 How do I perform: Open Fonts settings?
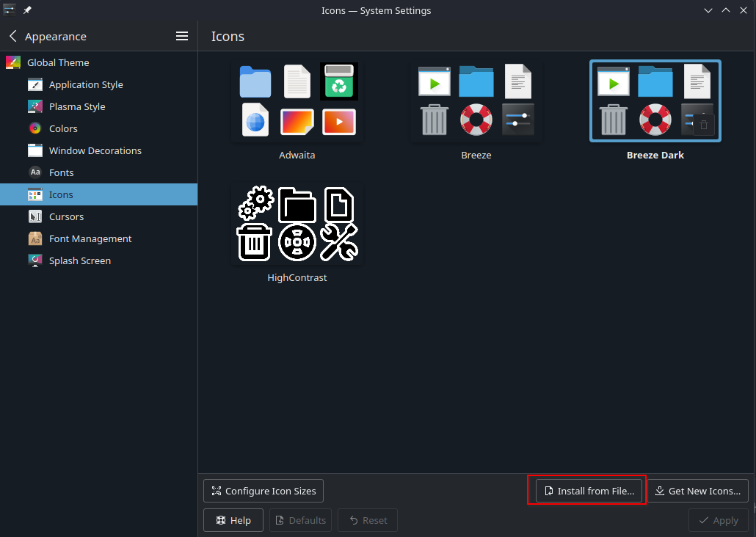pyautogui.click(x=99, y=172)
